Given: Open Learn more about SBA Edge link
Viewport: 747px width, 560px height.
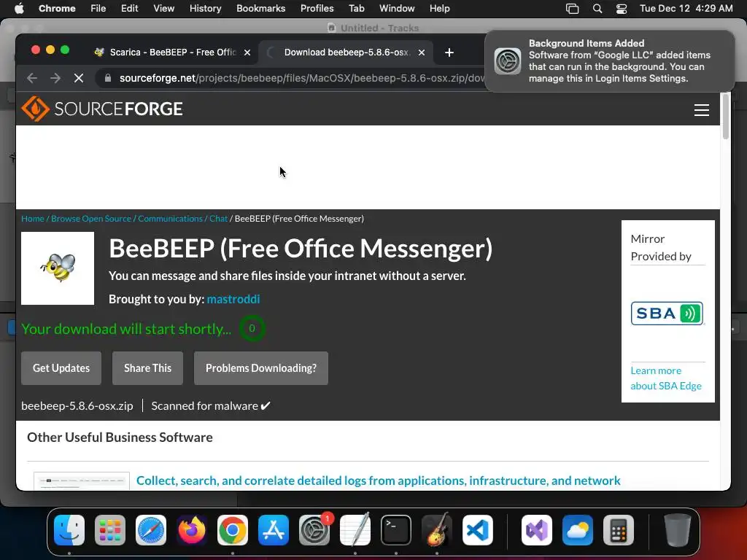Looking at the screenshot, I should [x=666, y=378].
